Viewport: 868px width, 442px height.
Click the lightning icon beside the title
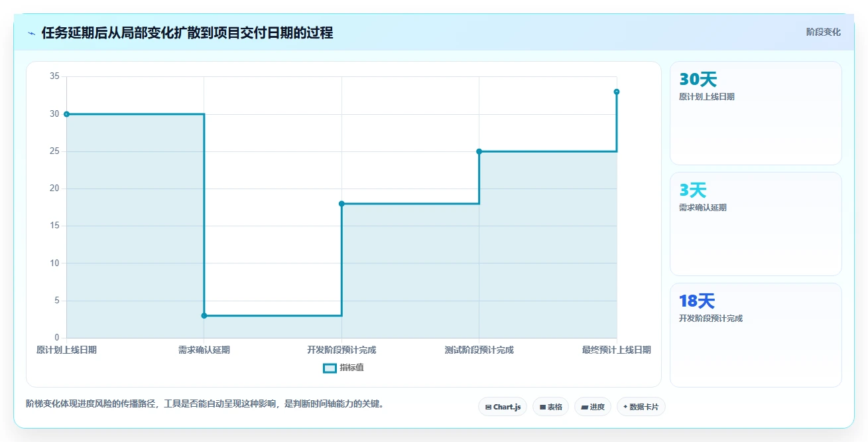31,33
